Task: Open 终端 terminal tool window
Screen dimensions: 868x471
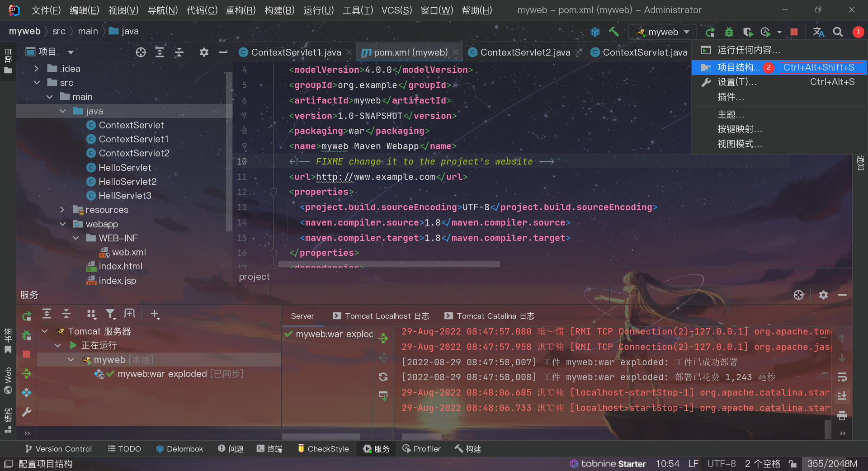Action: (269, 449)
